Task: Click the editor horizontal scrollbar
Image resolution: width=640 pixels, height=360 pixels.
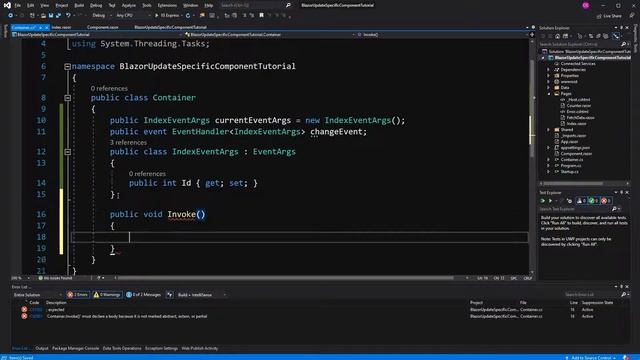Action: [286, 278]
